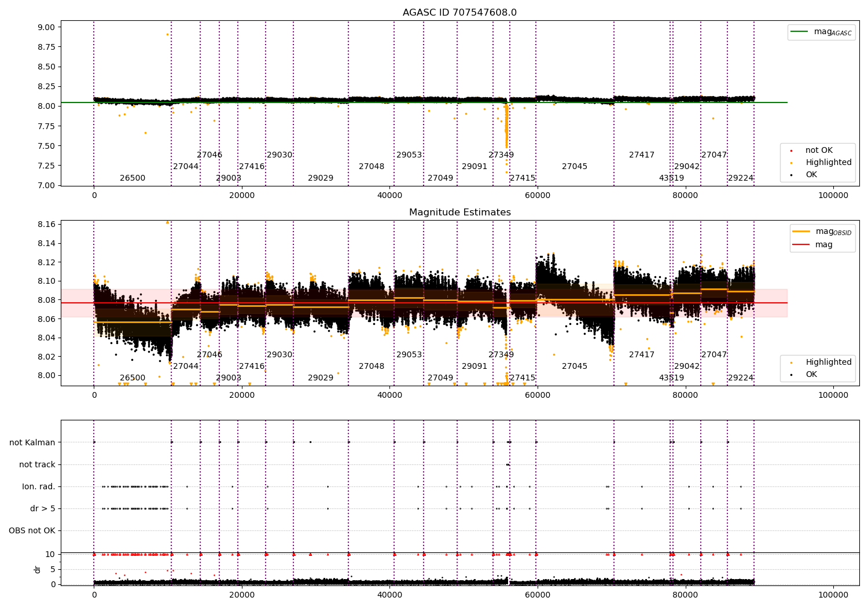Select obsid label 27045 in top plot
Viewport: 868px width, 608px height.
point(575,167)
